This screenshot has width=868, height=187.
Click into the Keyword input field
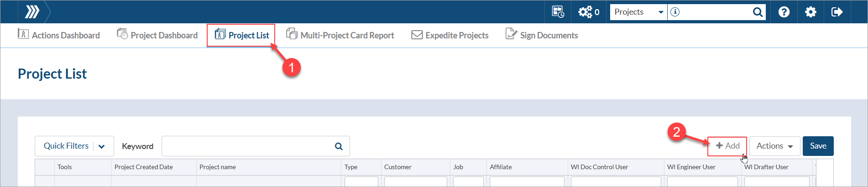coord(246,146)
